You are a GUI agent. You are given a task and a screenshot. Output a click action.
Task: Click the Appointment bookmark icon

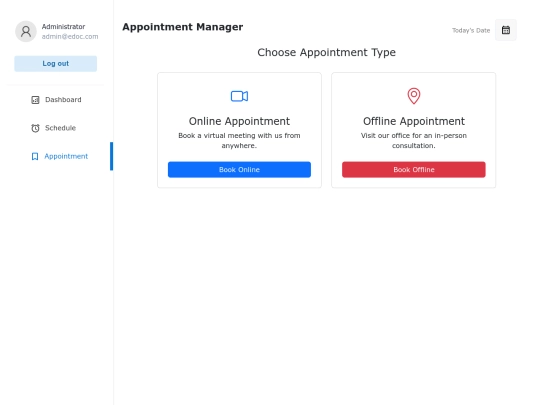click(35, 156)
